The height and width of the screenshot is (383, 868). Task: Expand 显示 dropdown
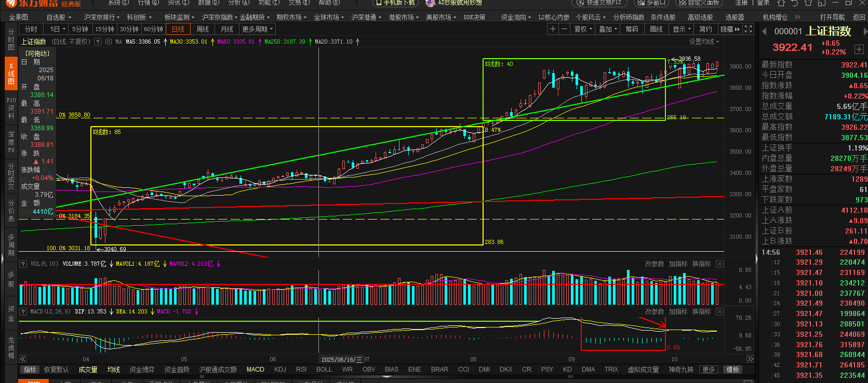tap(682, 29)
